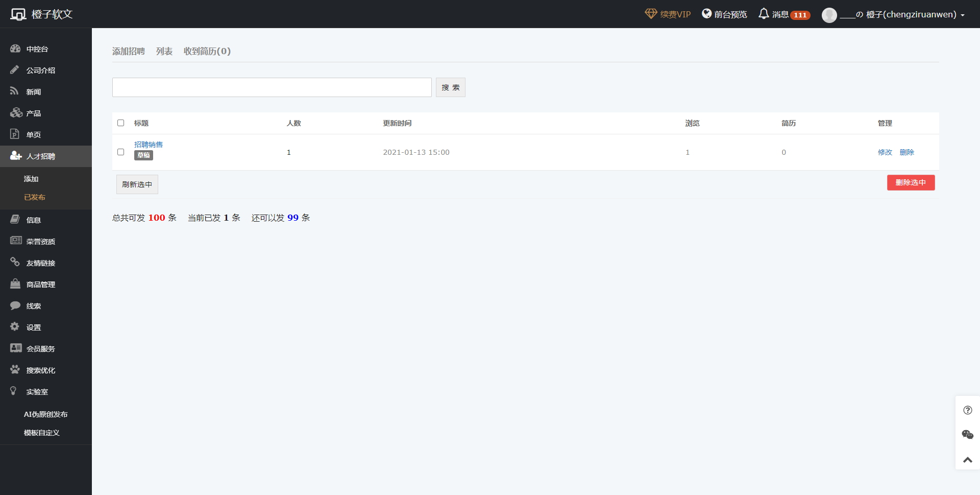The image size is (980, 495).
Task: Switch to the 添加招聘 tab
Action: [129, 51]
